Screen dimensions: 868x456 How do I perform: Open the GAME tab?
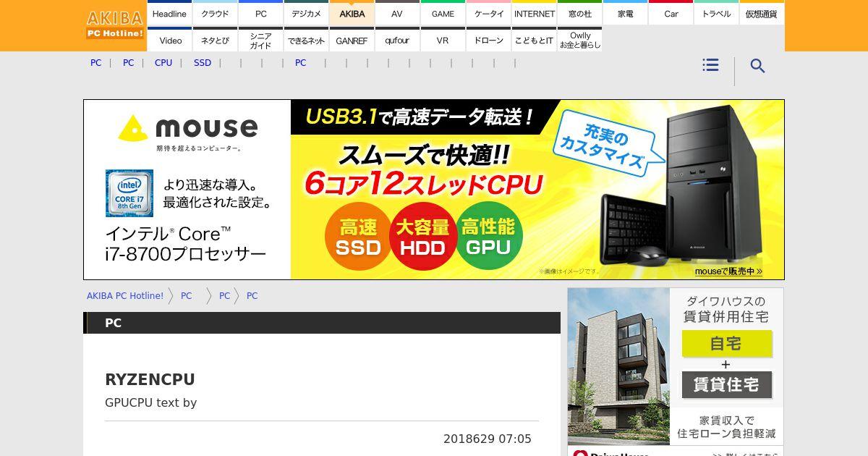pos(443,14)
